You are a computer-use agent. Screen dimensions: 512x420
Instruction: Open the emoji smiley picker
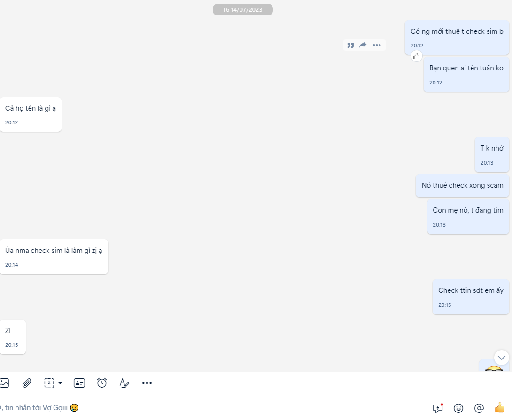point(458,408)
